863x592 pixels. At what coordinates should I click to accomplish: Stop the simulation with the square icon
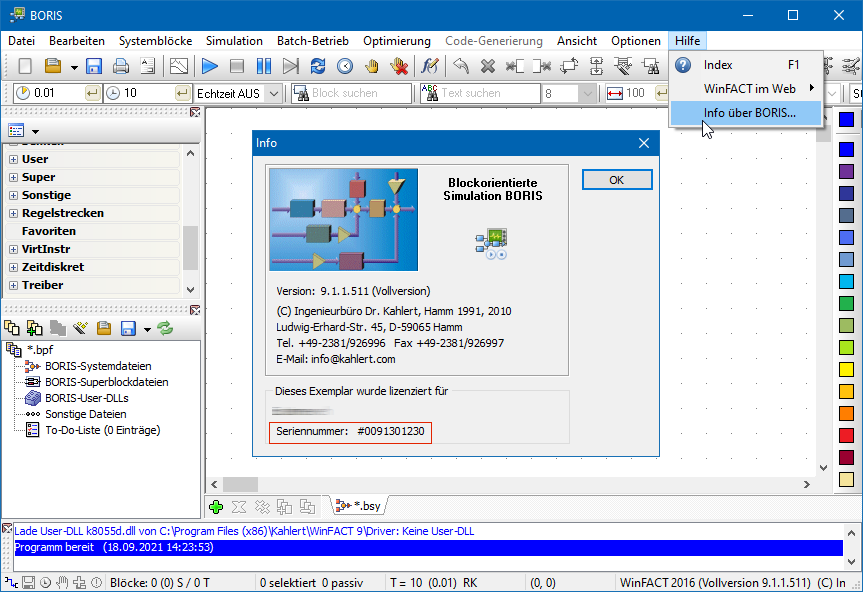click(x=237, y=67)
